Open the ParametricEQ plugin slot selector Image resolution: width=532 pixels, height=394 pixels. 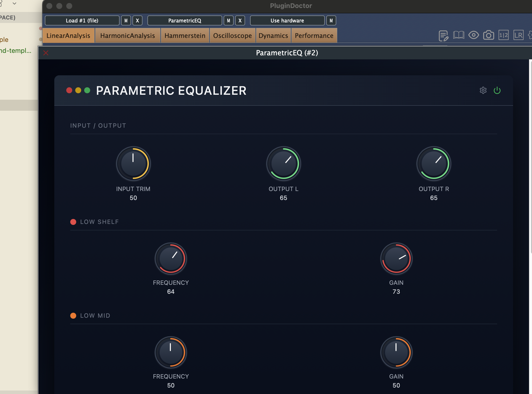point(185,20)
